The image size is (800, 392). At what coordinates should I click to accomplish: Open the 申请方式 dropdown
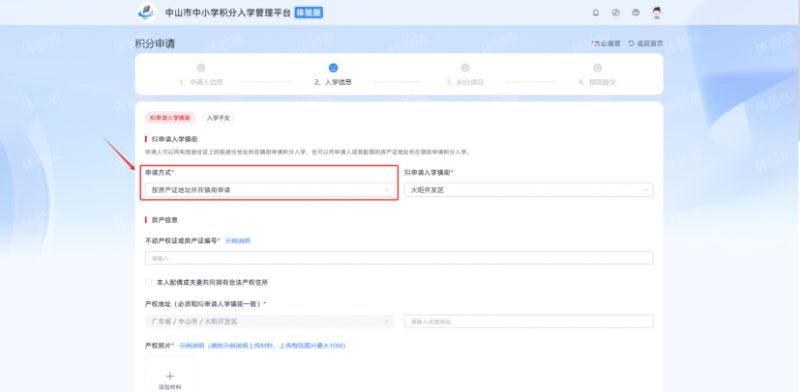pos(269,190)
